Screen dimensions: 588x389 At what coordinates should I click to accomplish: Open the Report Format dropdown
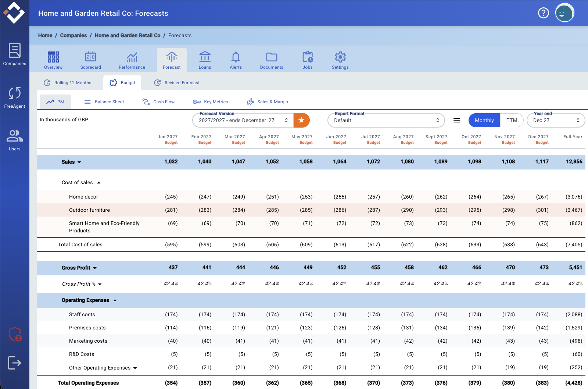tap(386, 120)
